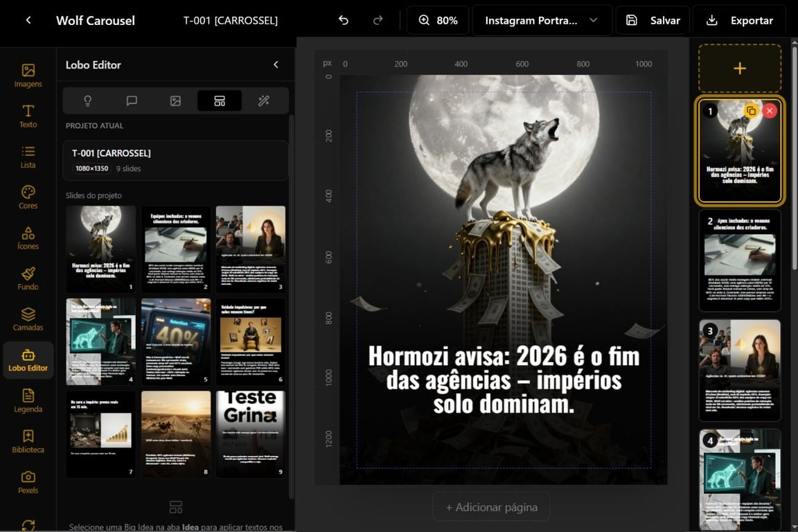The image size is (798, 532).
Task: Open the Instagram Portrait format dropdown
Action: pos(542,20)
